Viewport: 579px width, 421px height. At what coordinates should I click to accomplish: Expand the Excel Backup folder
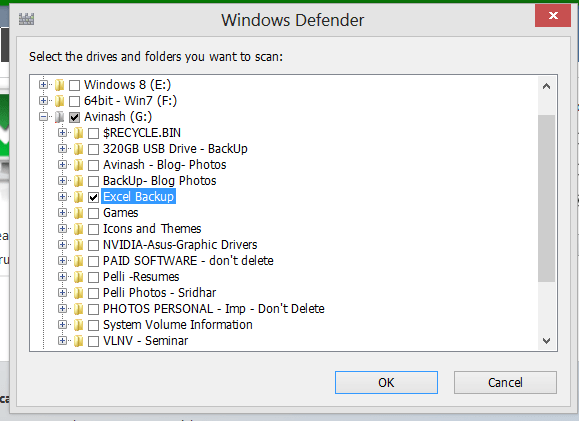click(x=62, y=196)
